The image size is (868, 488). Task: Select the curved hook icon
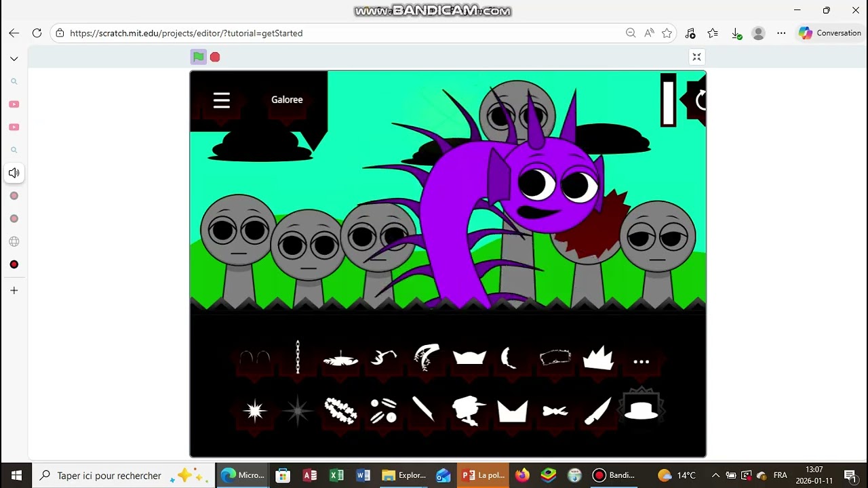(384, 357)
